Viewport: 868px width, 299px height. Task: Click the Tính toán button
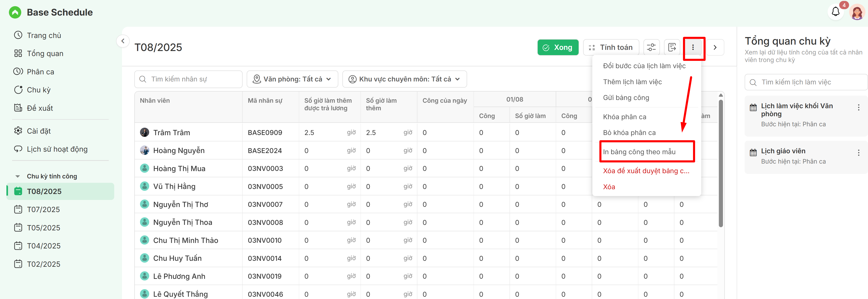(x=611, y=47)
